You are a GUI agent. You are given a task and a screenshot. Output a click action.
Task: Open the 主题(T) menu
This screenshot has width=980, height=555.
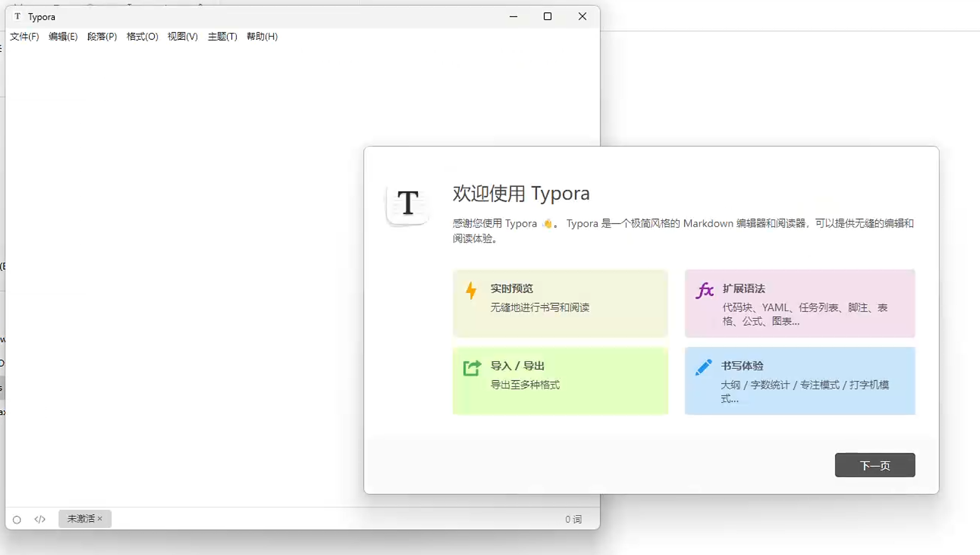(x=222, y=37)
